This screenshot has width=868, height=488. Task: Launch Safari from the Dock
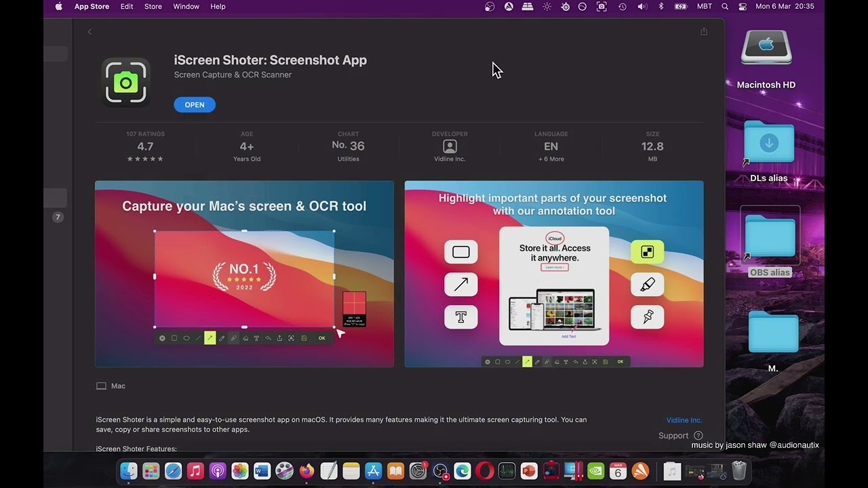coord(173,470)
